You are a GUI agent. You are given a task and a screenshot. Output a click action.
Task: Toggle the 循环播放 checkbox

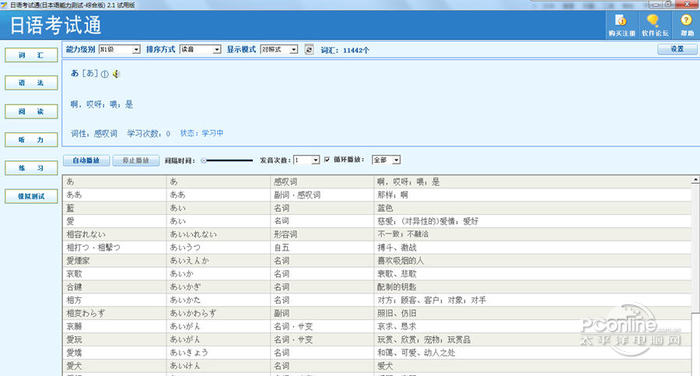click(x=327, y=159)
